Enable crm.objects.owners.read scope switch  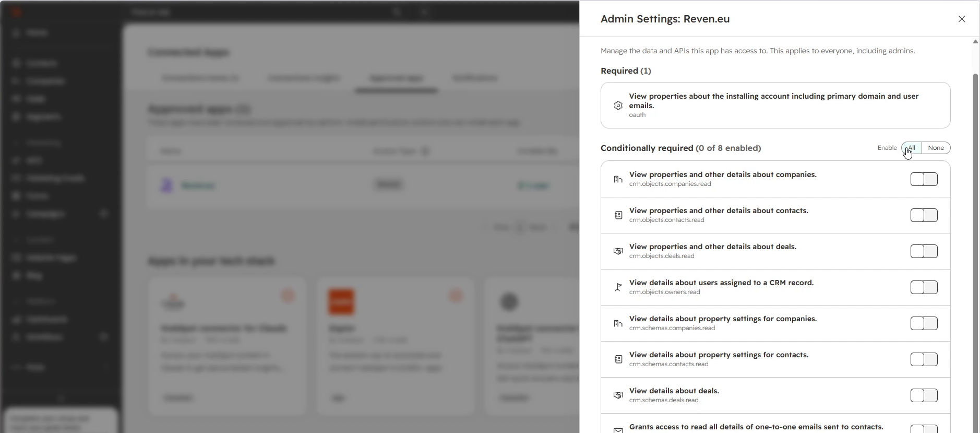(924, 287)
